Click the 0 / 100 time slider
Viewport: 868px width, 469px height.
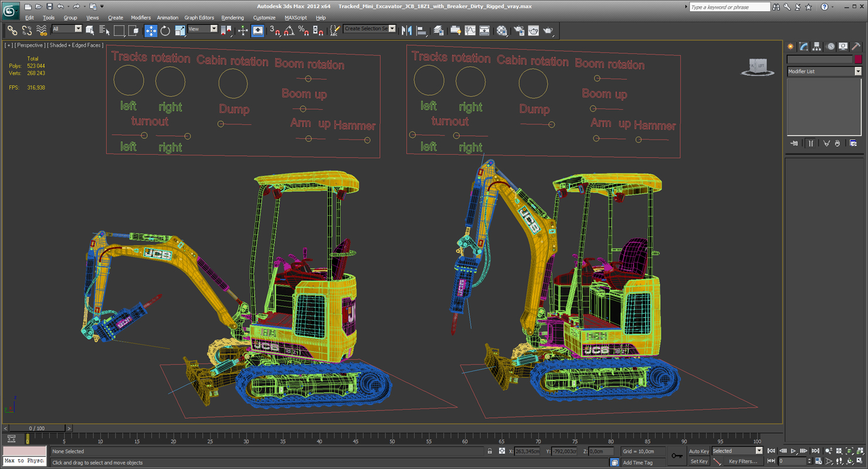pos(36,429)
